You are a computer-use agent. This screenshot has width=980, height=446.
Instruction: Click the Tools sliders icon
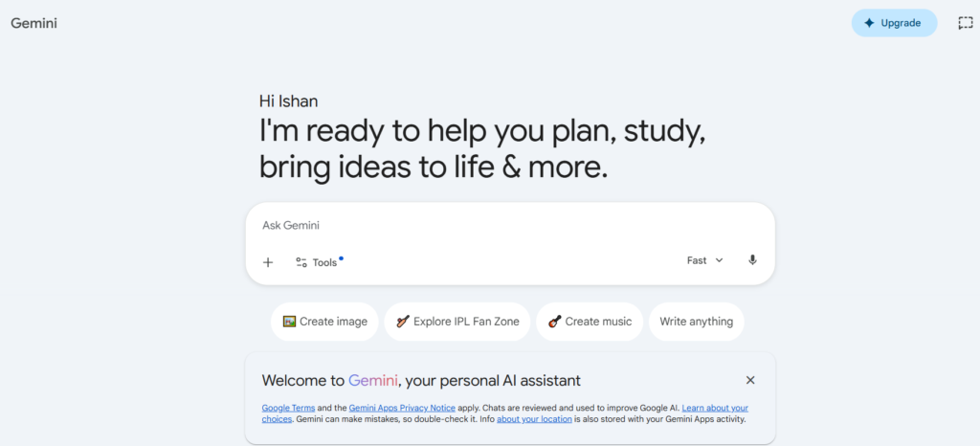tap(301, 262)
